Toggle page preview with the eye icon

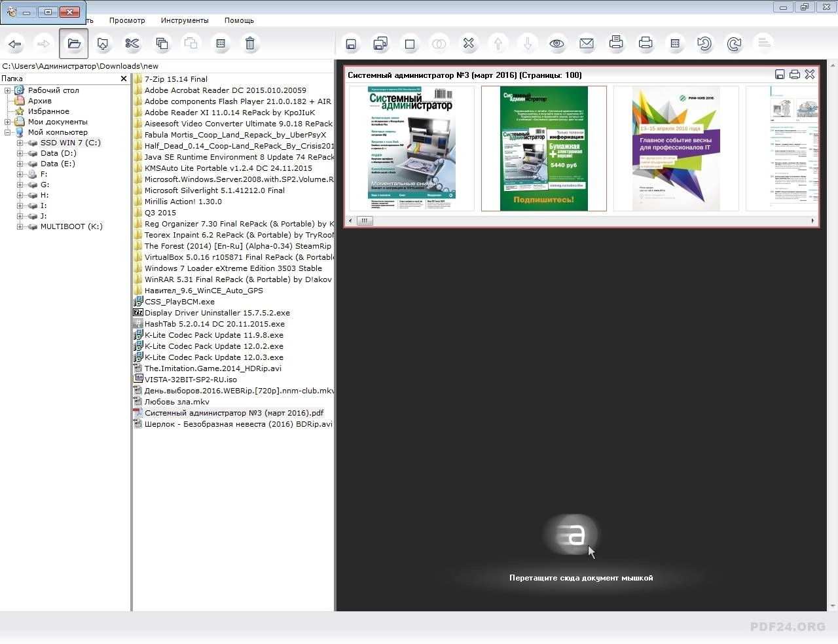pyautogui.click(x=557, y=44)
